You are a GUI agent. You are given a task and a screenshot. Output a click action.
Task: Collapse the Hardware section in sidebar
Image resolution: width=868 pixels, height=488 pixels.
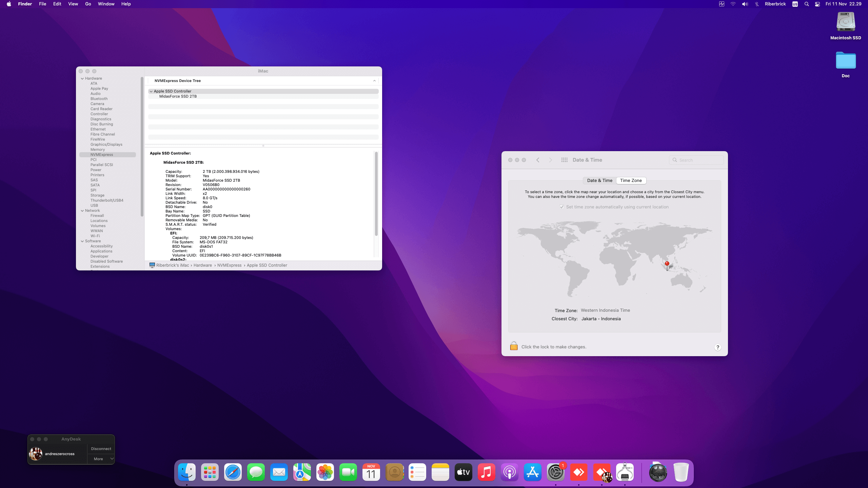[x=82, y=78]
